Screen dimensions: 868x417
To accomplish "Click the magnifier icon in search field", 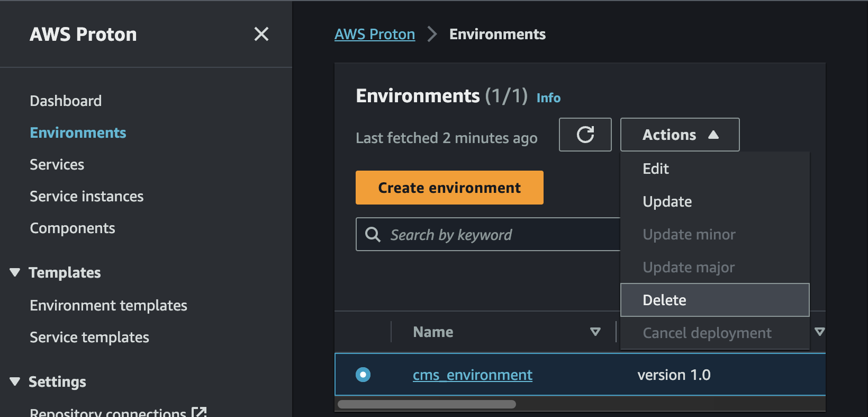I will (x=373, y=234).
